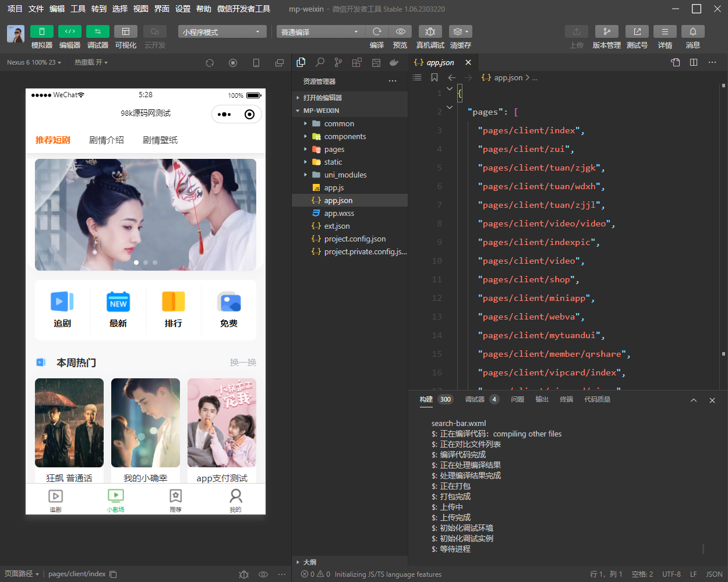The width and height of the screenshot is (728, 582).
Task: Toggle the Debugger (调试器) panel
Action: (x=97, y=31)
